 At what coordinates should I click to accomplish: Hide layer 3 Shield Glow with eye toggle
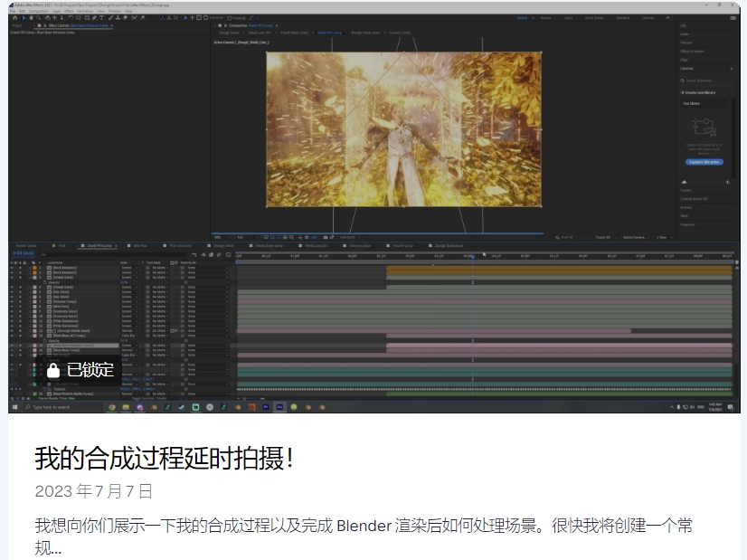(12, 278)
